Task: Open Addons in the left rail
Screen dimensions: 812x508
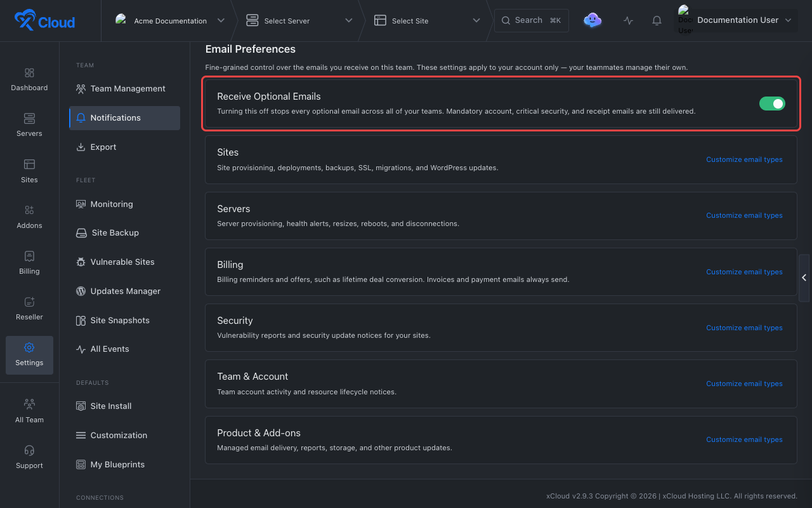Action: [x=29, y=217]
